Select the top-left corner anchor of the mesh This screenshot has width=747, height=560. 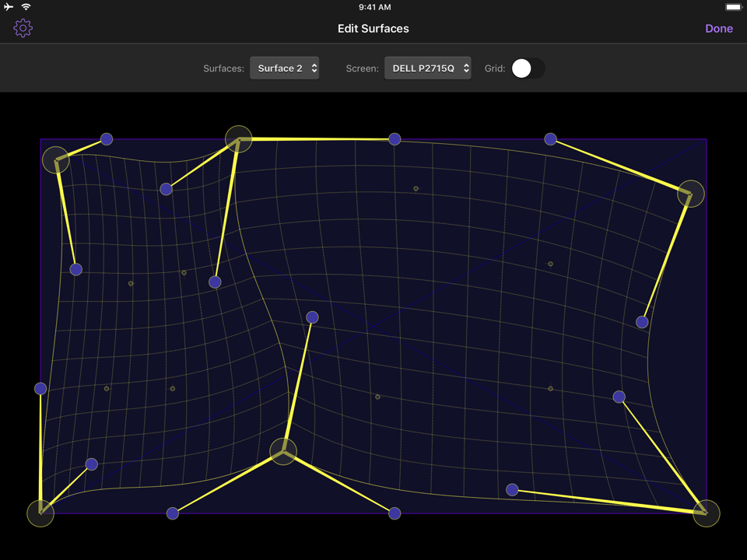(x=56, y=159)
